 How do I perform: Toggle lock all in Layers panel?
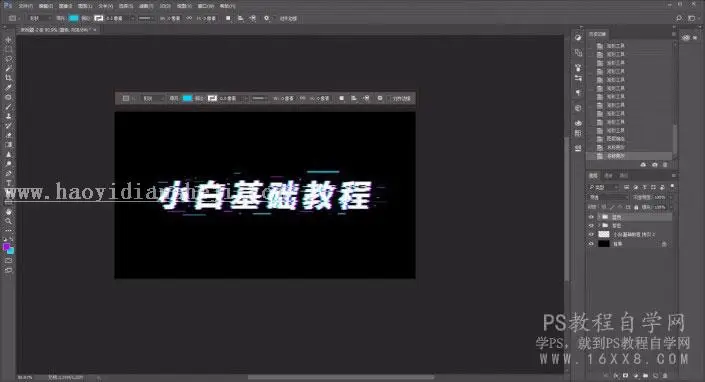tap(636, 207)
